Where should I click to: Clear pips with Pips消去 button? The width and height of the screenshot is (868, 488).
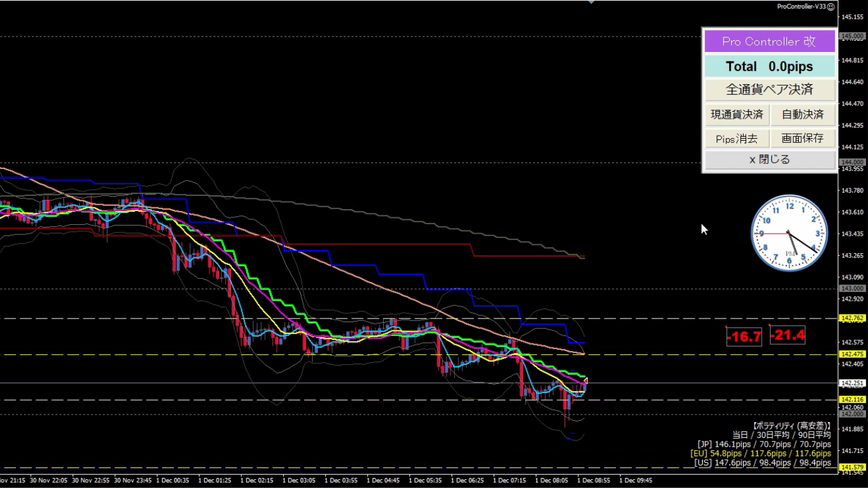pyautogui.click(x=737, y=138)
